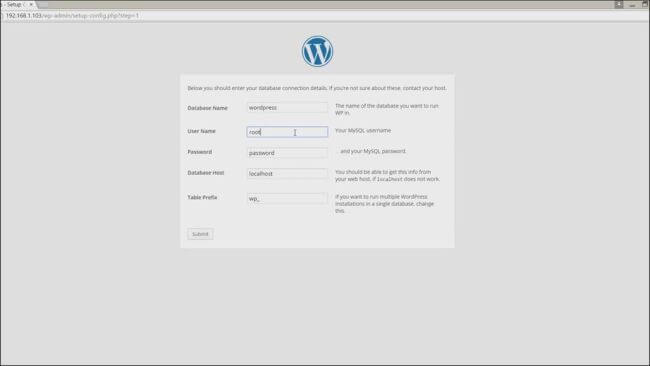The height and width of the screenshot is (366, 650).
Task: Close the Setup browser tab
Action: coord(31,4)
